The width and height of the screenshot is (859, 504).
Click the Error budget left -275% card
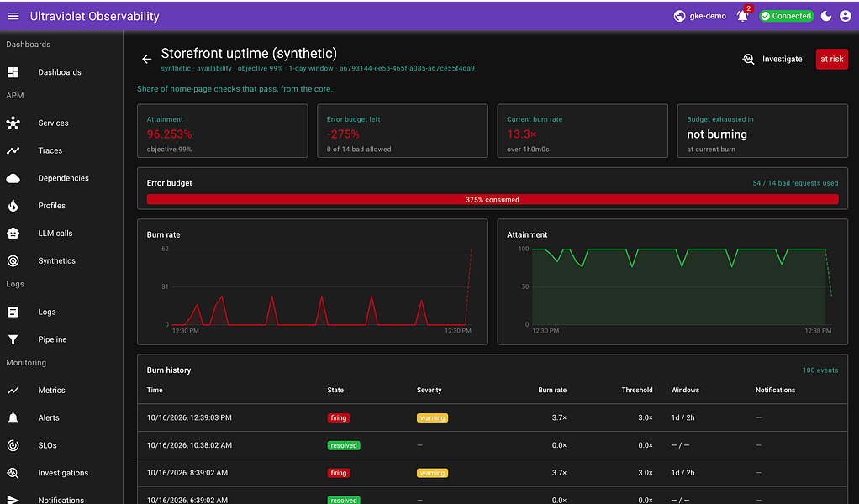(402, 131)
